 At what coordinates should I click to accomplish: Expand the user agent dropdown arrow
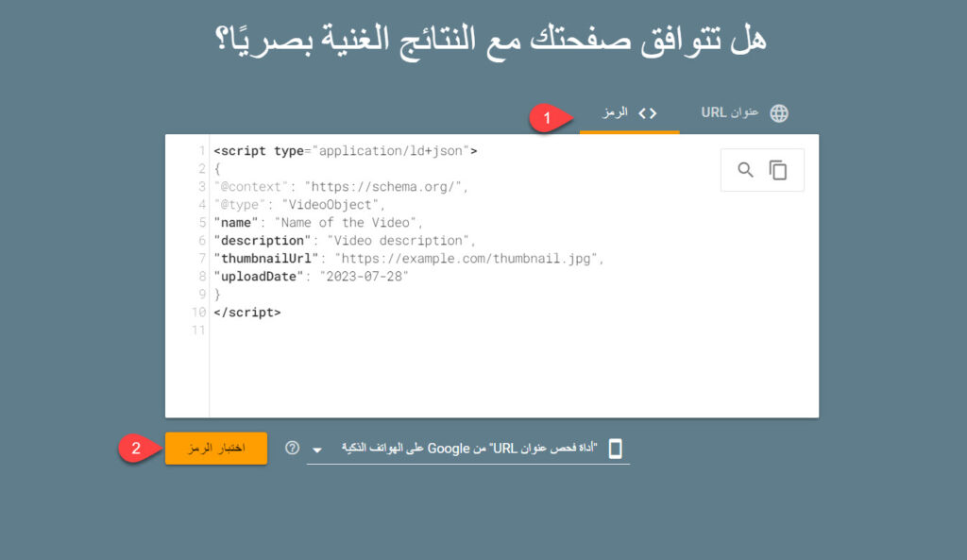317,450
